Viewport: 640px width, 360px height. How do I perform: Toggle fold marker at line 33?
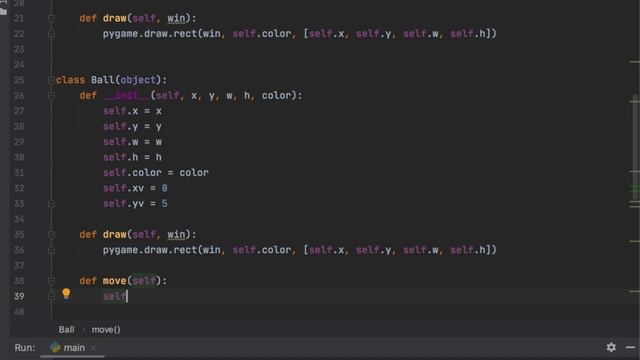point(51,203)
